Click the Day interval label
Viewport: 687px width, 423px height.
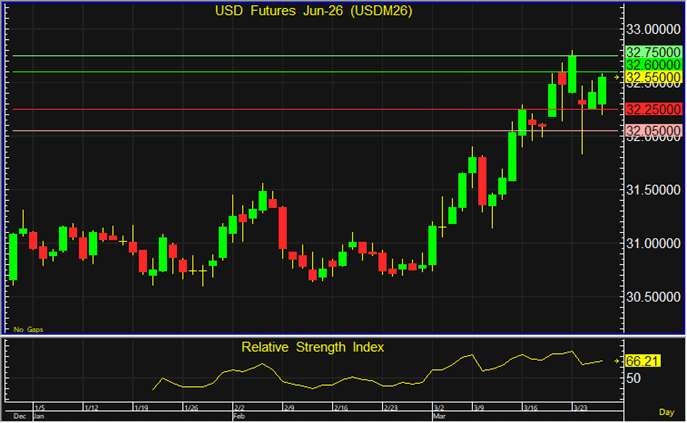click(x=668, y=411)
